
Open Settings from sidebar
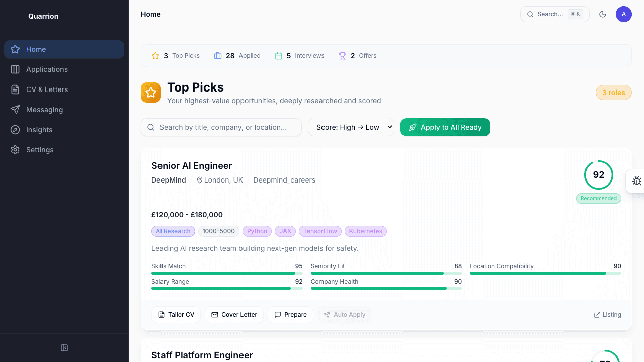pos(64,150)
